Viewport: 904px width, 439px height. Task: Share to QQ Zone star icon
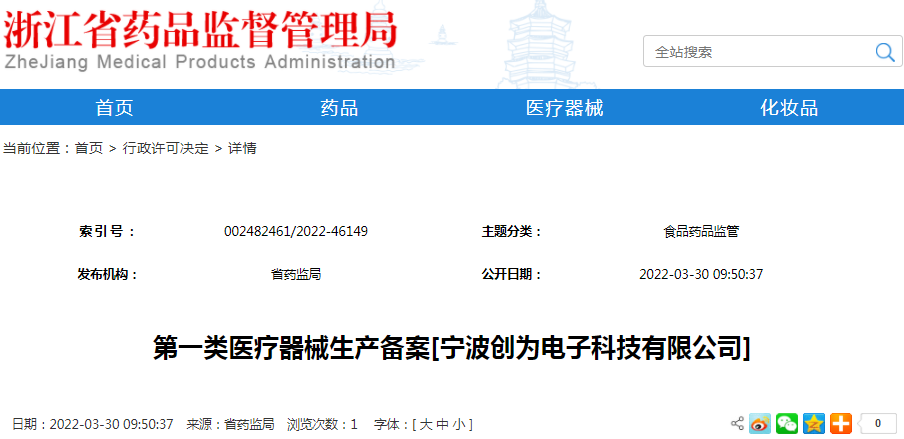pos(814,424)
